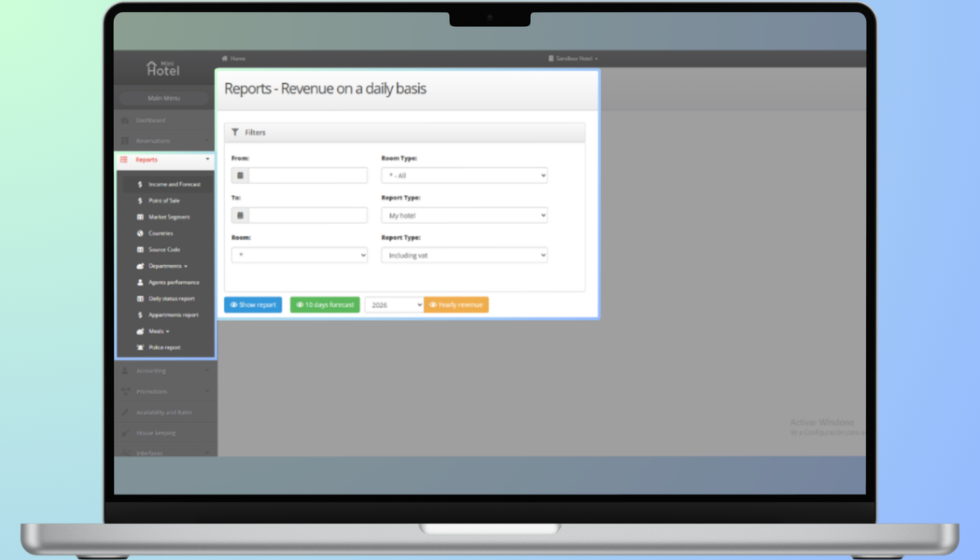Image resolution: width=980 pixels, height=560 pixels.
Task: Open Market Segment report
Action: [169, 217]
